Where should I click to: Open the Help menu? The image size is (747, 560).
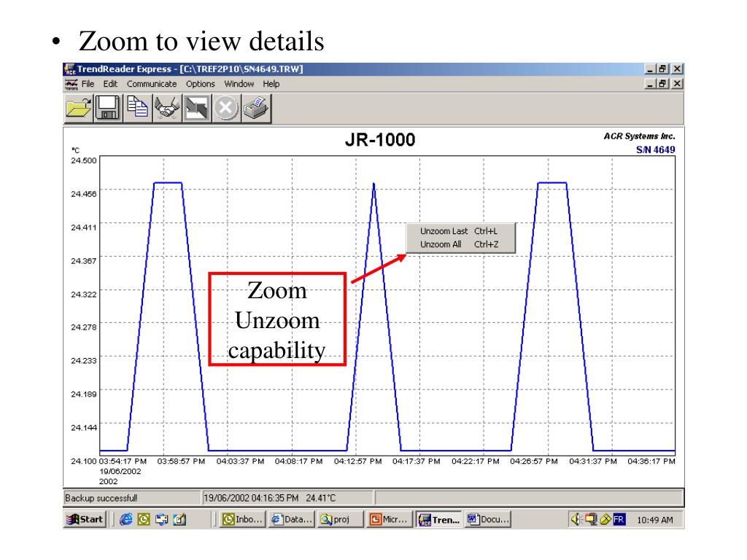[271, 84]
